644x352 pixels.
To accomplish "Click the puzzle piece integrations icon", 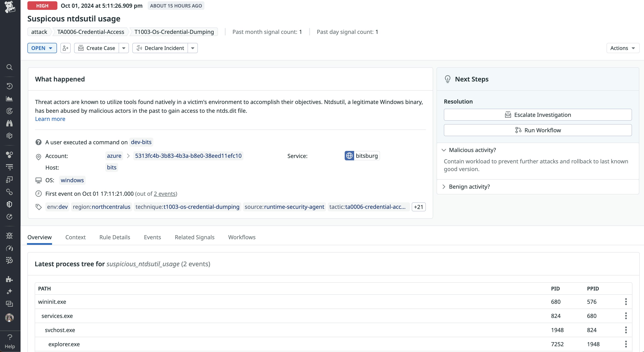I will tap(9, 279).
